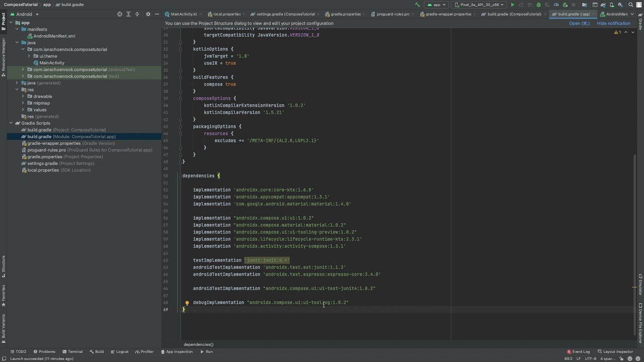Screen dimensions: 644x362
Task: Select AndroidManifest.xml in project tree
Action: pos(54,36)
